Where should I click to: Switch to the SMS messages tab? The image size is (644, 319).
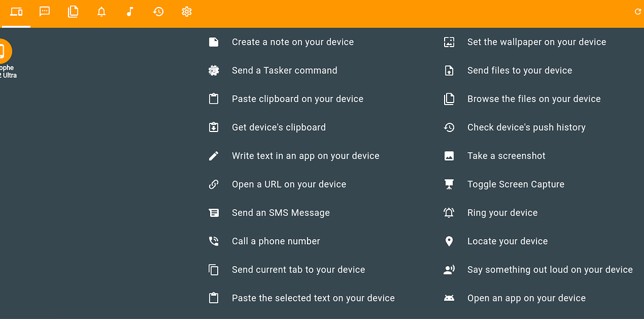coord(45,11)
